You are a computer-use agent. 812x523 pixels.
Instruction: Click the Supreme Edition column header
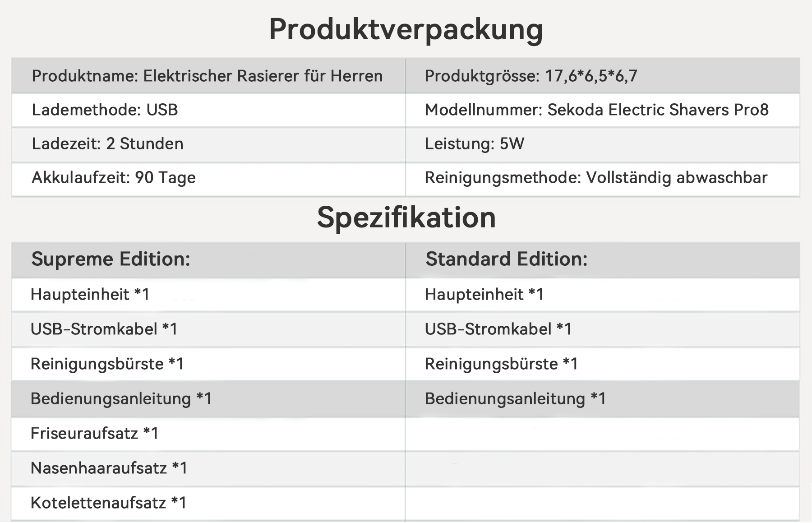click(x=208, y=260)
